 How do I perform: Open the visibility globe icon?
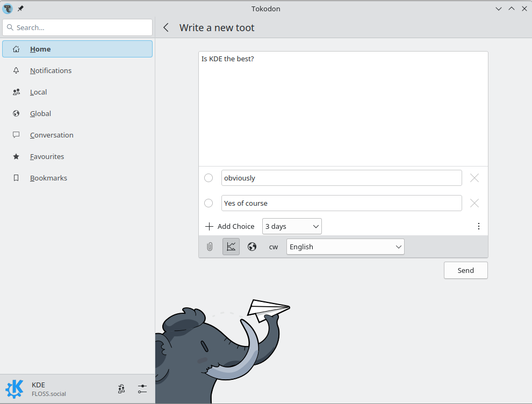(252, 247)
